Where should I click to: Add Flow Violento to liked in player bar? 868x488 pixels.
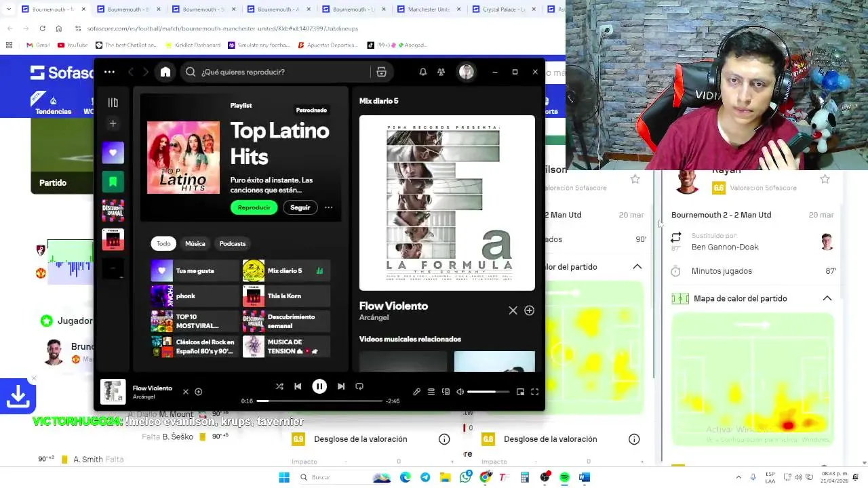199,392
